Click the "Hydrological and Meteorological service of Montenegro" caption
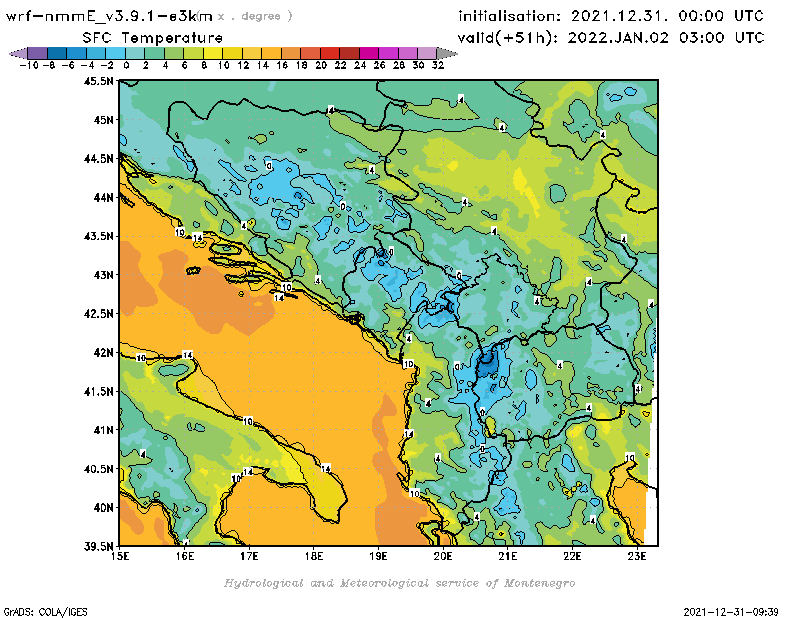 pos(399,583)
